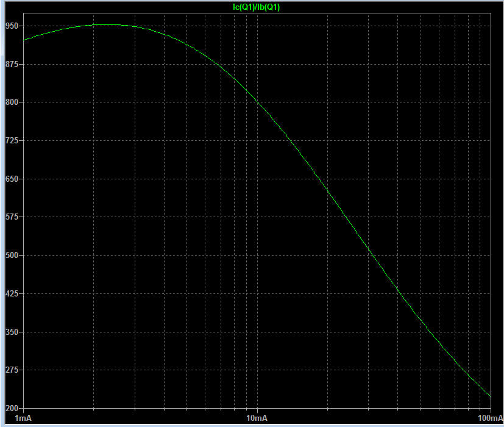
Task: Click the 950 y-axis label
Action: 12,26
